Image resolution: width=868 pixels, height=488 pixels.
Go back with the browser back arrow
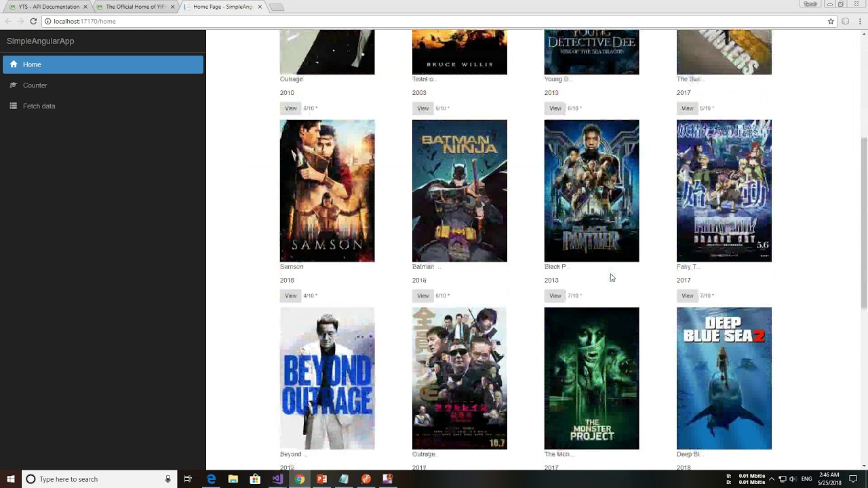[8, 21]
